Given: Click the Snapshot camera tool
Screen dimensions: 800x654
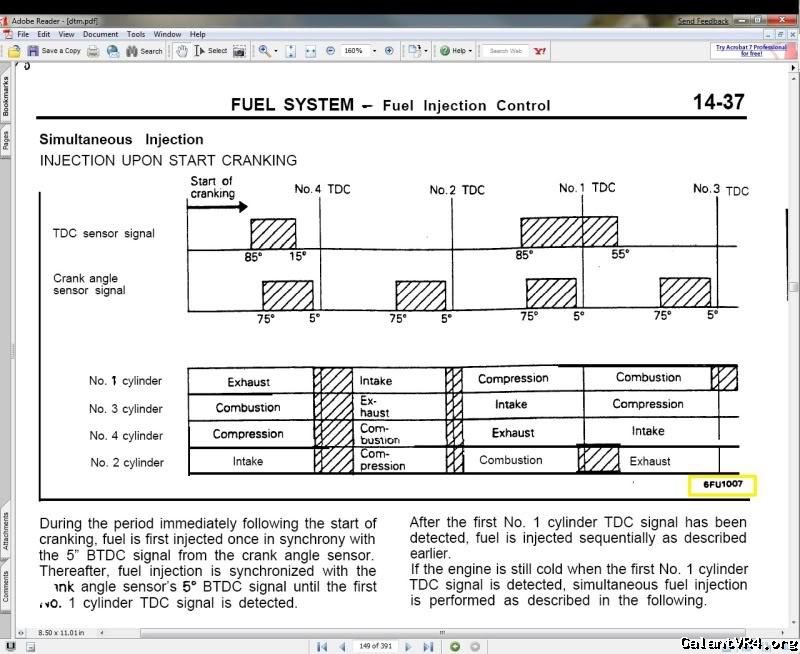Looking at the screenshot, I should [x=240, y=51].
